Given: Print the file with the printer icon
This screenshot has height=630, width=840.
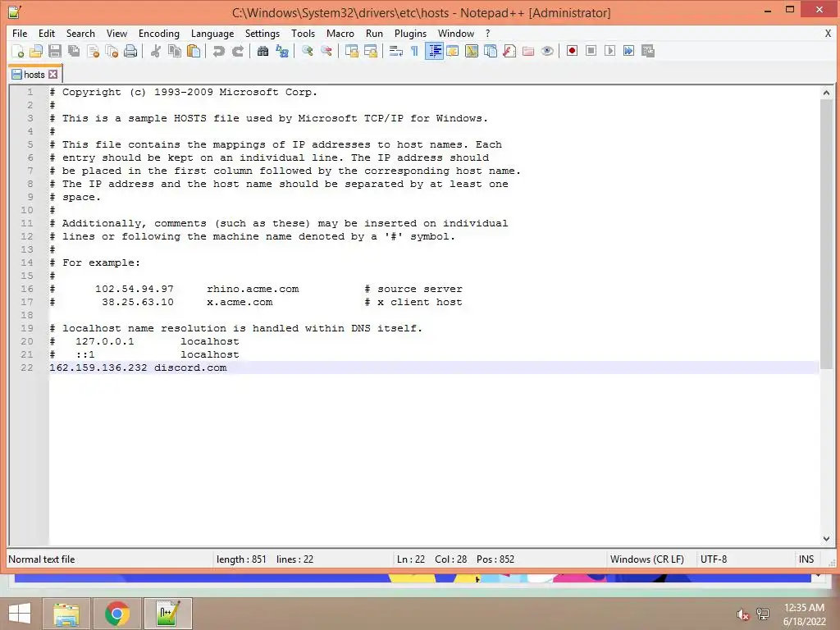Looking at the screenshot, I should pos(130,51).
